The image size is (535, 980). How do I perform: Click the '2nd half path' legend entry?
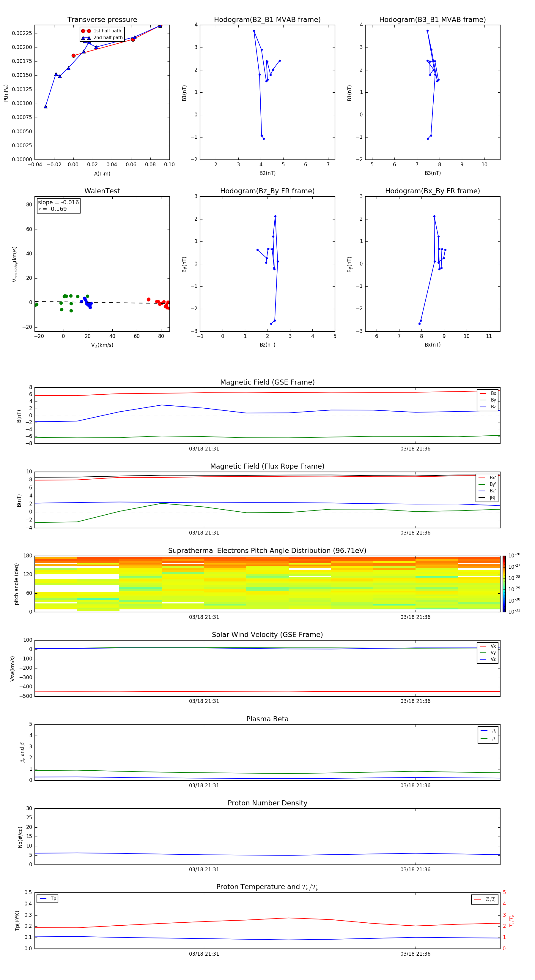point(103,38)
